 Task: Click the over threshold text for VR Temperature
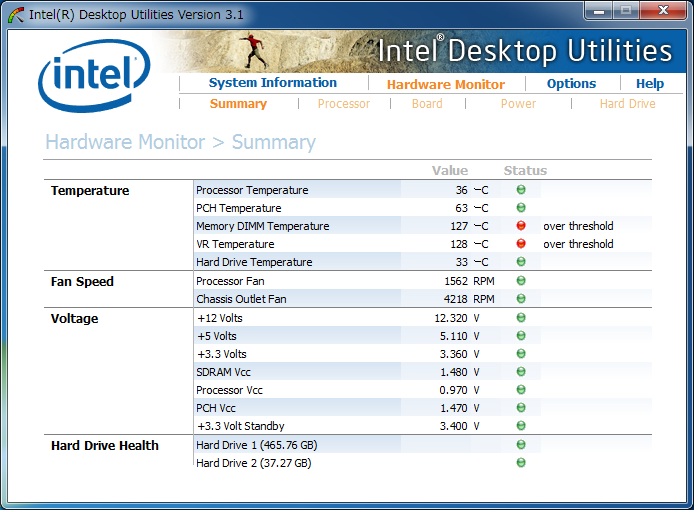click(578, 244)
